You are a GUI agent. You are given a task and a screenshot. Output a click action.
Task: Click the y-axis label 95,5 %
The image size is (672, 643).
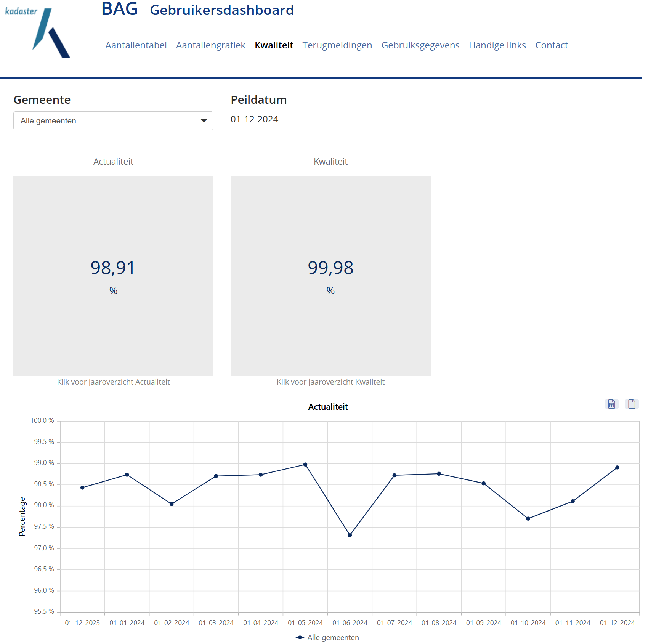44,611
